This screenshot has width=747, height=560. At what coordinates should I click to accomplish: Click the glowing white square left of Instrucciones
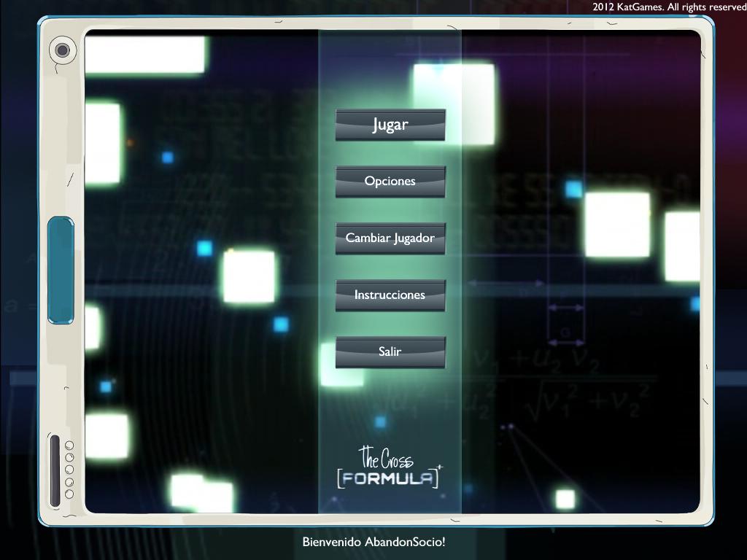click(249, 277)
